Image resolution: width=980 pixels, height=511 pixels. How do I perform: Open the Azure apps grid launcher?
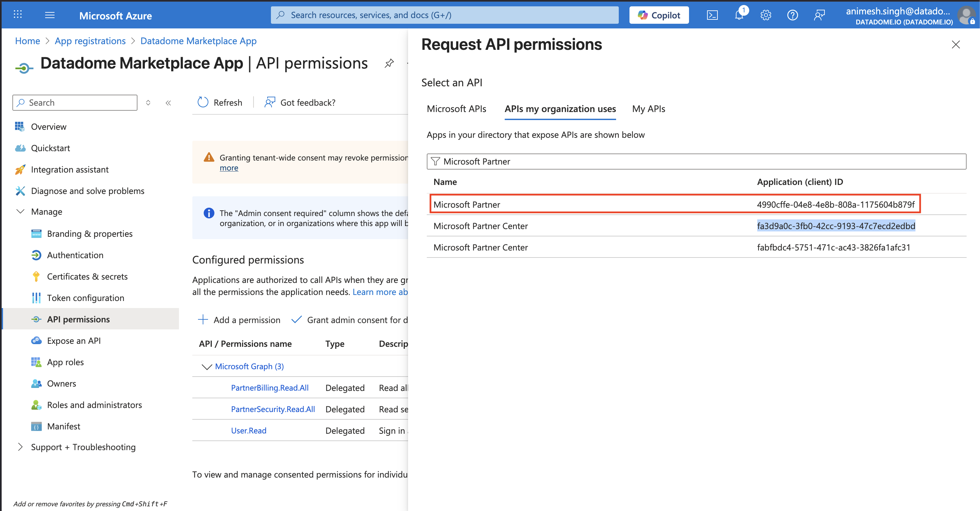[x=17, y=15]
